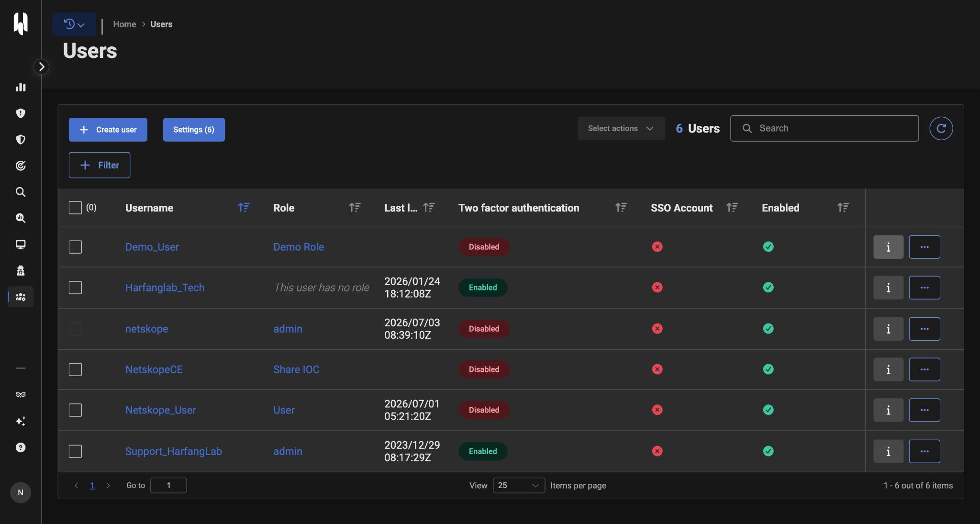Click the monitor endpoint sidebar icon
The width and height of the screenshot is (980, 524).
21,245
